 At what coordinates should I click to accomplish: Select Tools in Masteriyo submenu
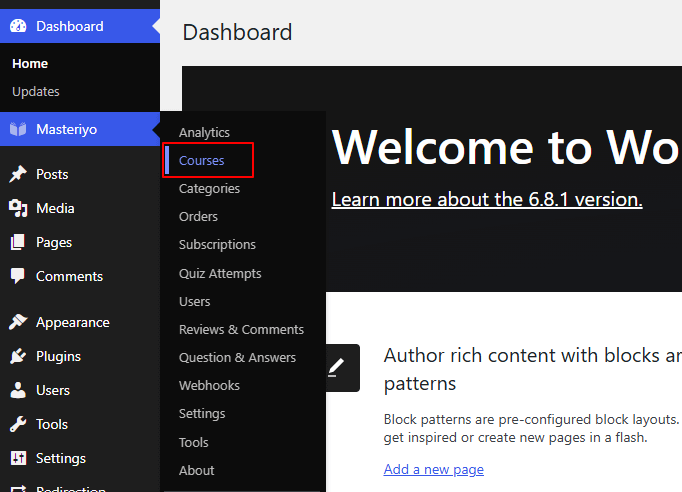pos(194,442)
